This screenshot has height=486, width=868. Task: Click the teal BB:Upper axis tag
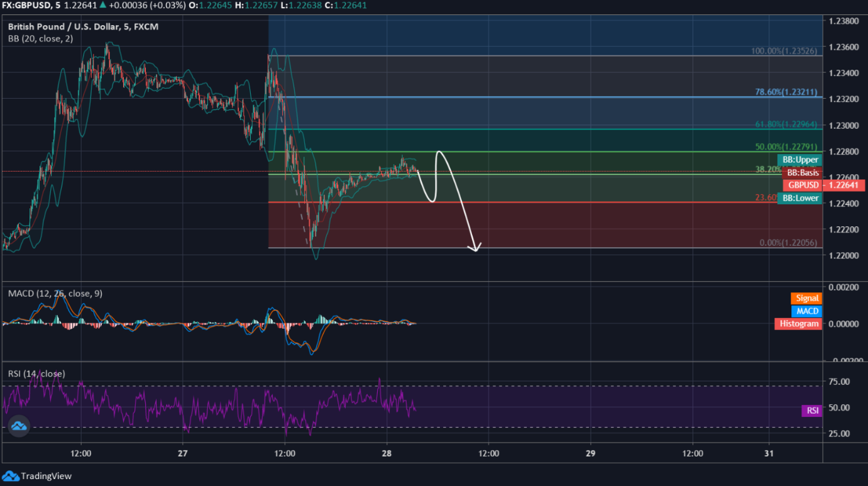tap(799, 160)
